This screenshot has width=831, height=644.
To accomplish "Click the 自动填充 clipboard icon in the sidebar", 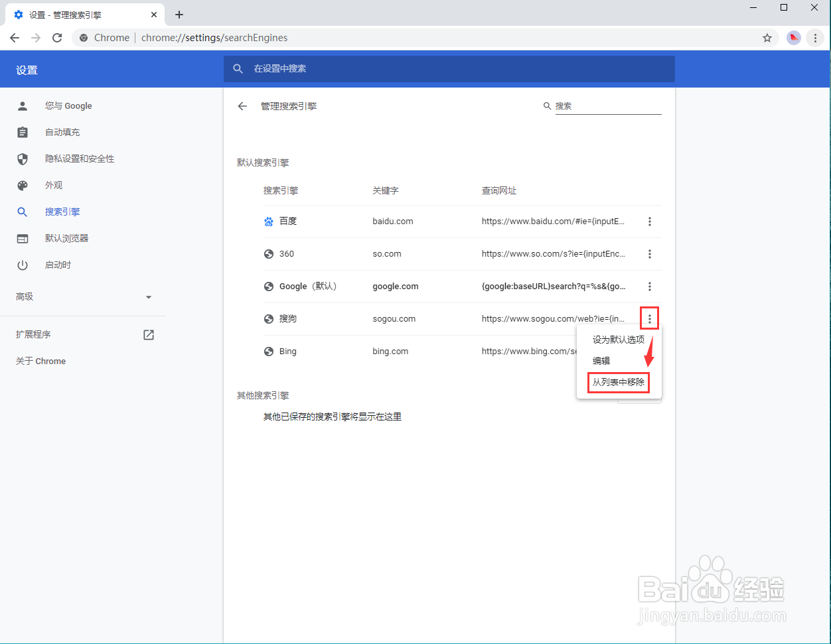I will (x=23, y=132).
